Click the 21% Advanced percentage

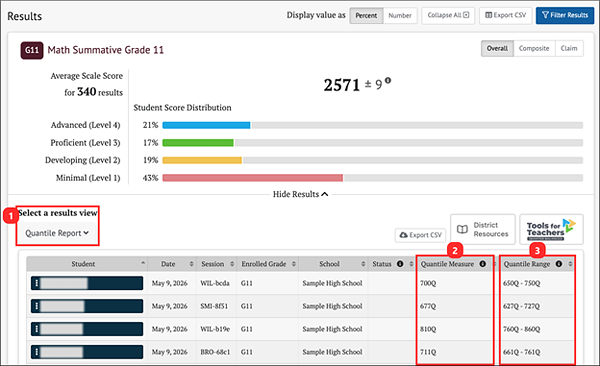[150, 125]
